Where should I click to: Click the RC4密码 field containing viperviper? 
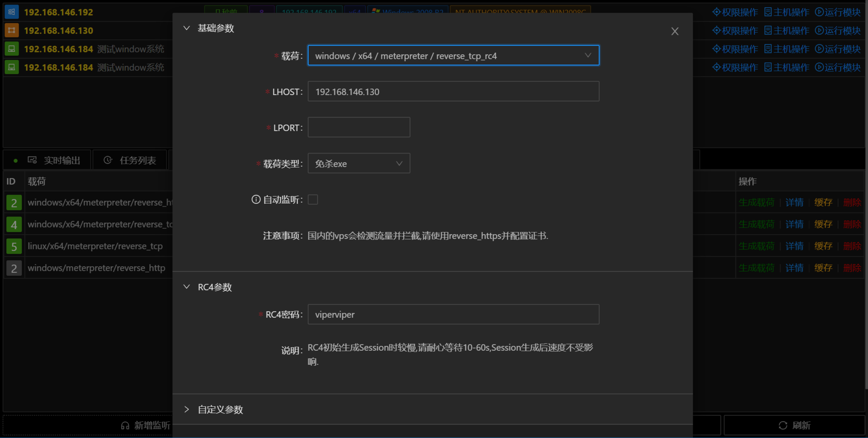[453, 314]
